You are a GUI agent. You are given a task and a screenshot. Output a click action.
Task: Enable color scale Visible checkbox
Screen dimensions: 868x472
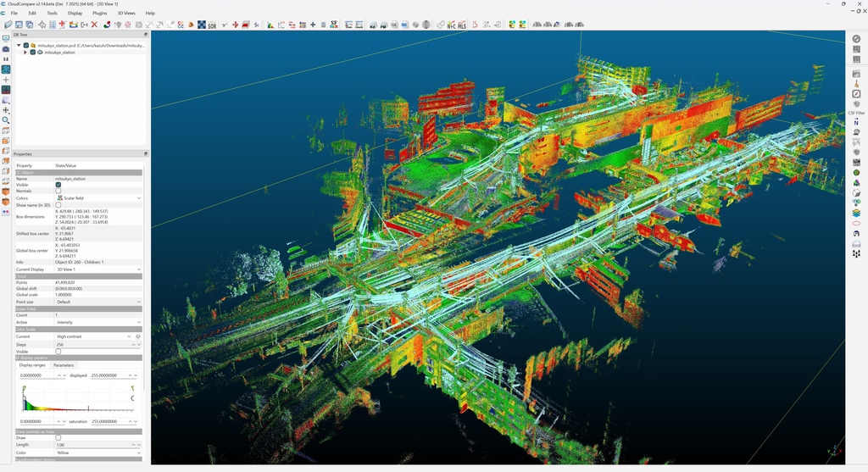click(x=58, y=352)
